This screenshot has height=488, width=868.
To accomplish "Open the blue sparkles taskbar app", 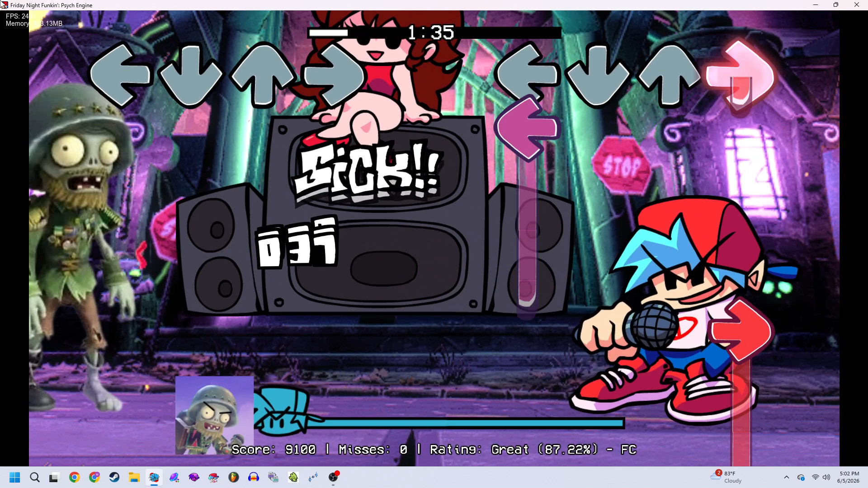I will [313, 477].
